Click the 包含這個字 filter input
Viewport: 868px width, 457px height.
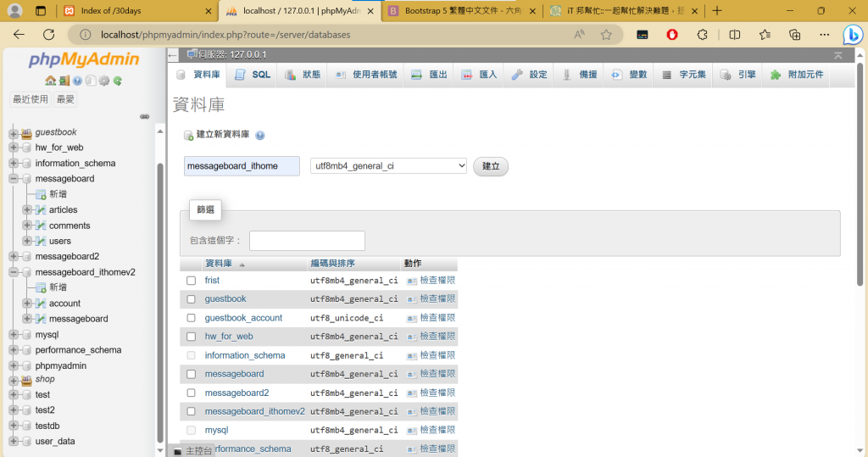click(x=307, y=241)
